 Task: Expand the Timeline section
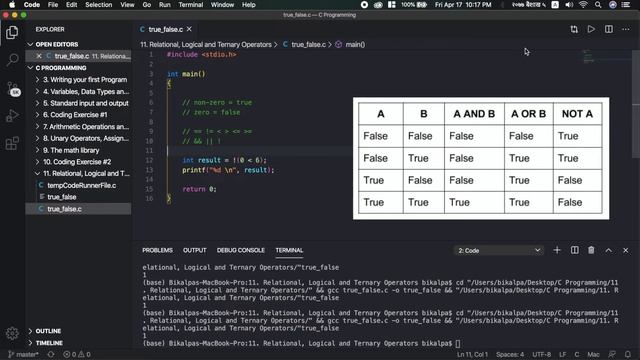pos(78,343)
